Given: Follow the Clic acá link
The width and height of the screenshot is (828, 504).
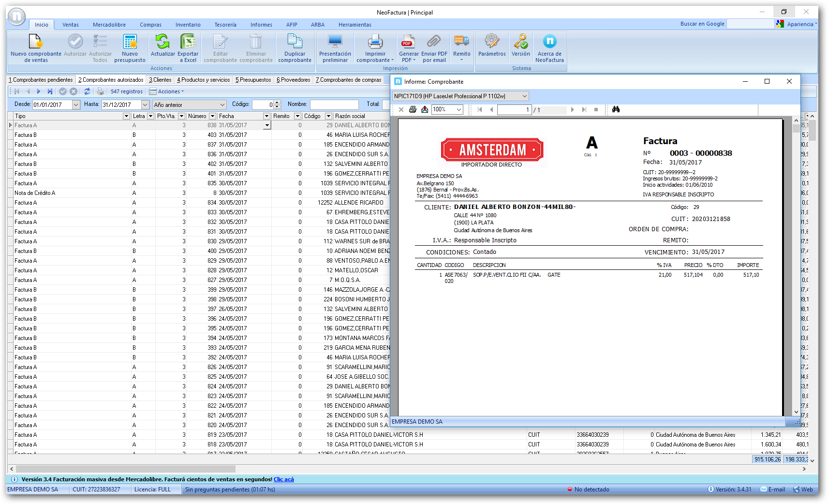Looking at the screenshot, I should 283,479.
